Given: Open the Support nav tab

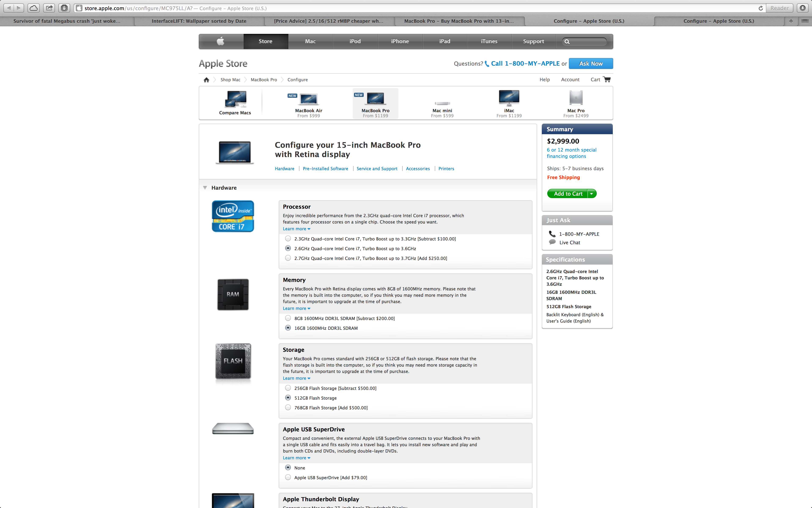Looking at the screenshot, I should [x=534, y=41].
